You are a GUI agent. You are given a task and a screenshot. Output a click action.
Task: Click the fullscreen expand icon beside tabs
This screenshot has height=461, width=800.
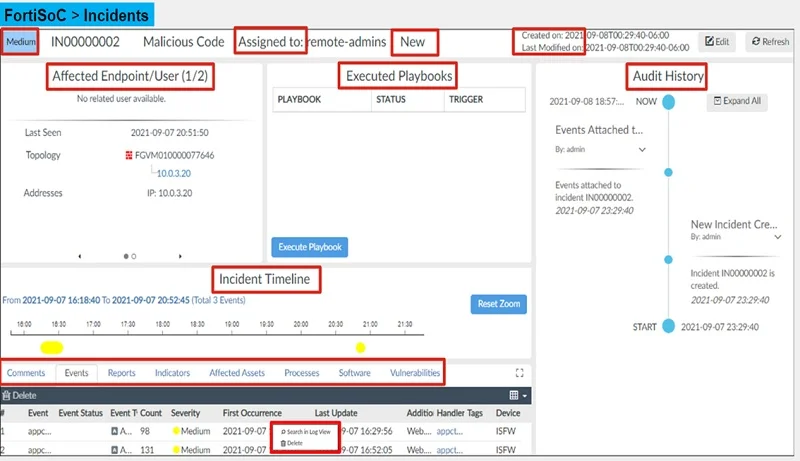point(519,373)
